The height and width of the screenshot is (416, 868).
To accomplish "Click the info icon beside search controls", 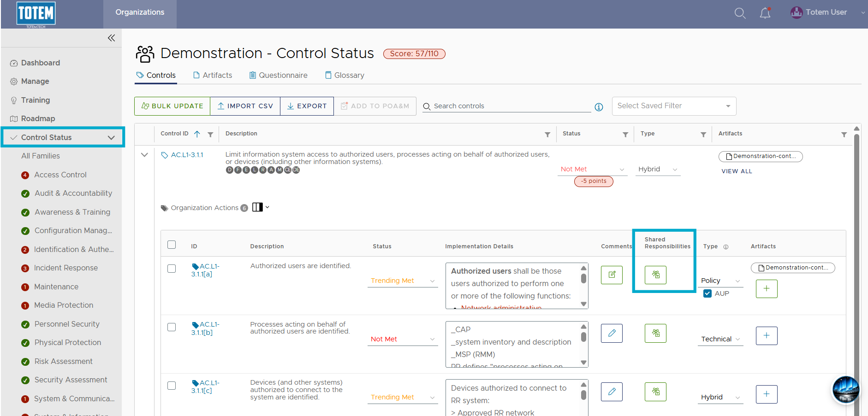I will [x=599, y=107].
